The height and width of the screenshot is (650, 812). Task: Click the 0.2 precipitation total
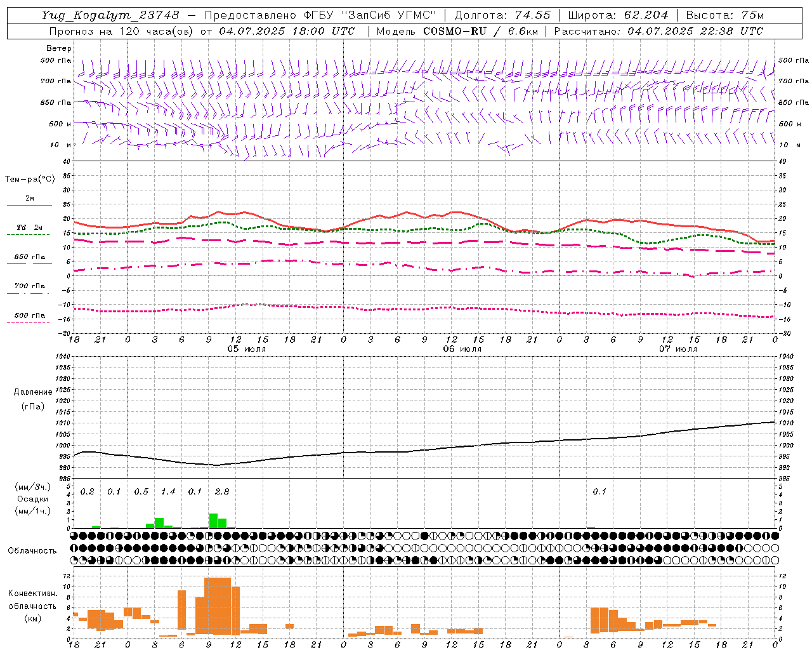[88, 492]
